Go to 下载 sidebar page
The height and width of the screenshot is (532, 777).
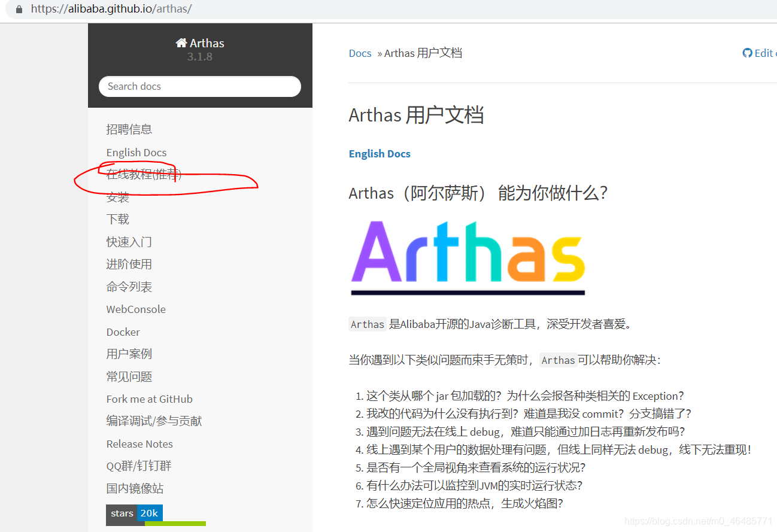(x=118, y=219)
